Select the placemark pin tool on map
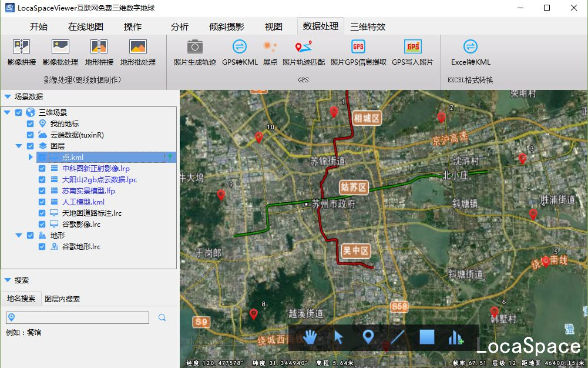The height and width of the screenshot is (368, 588). [368, 337]
